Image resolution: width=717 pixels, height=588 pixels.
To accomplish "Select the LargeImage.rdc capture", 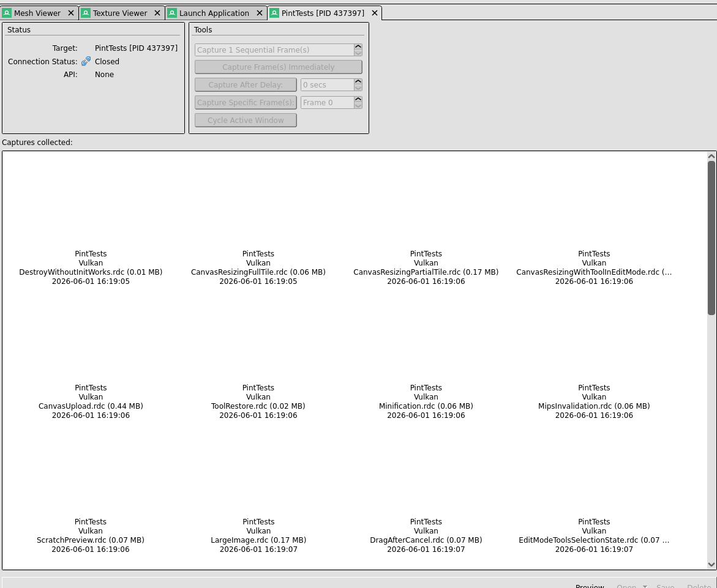I will point(258,535).
